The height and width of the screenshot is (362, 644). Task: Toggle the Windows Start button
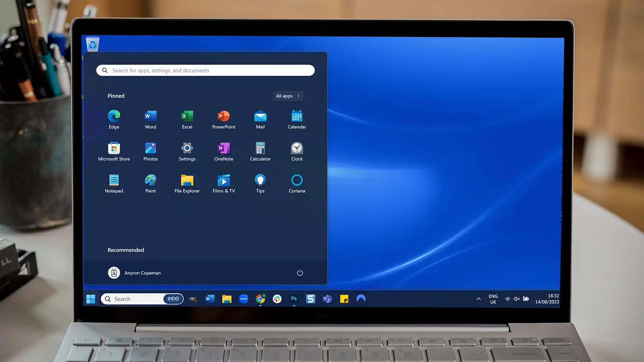click(x=91, y=299)
